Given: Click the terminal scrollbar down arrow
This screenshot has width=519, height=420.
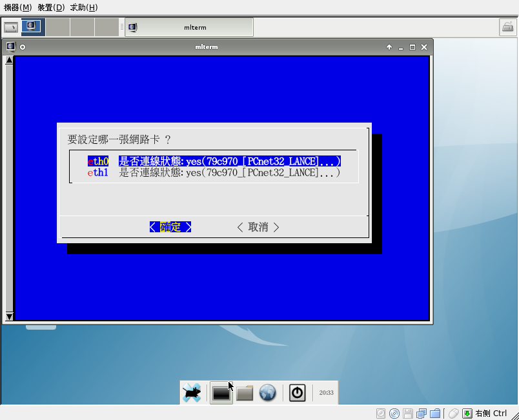Looking at the screenshot, I should (x=9, y=317).
